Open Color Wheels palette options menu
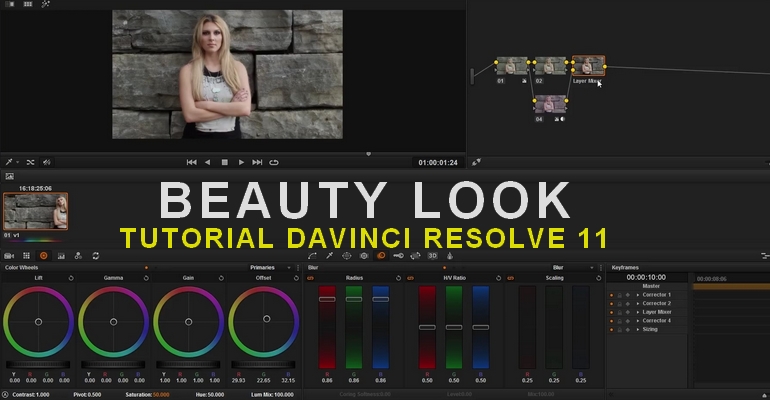Viewport: 770px width, 400px height. coord(298,267)
